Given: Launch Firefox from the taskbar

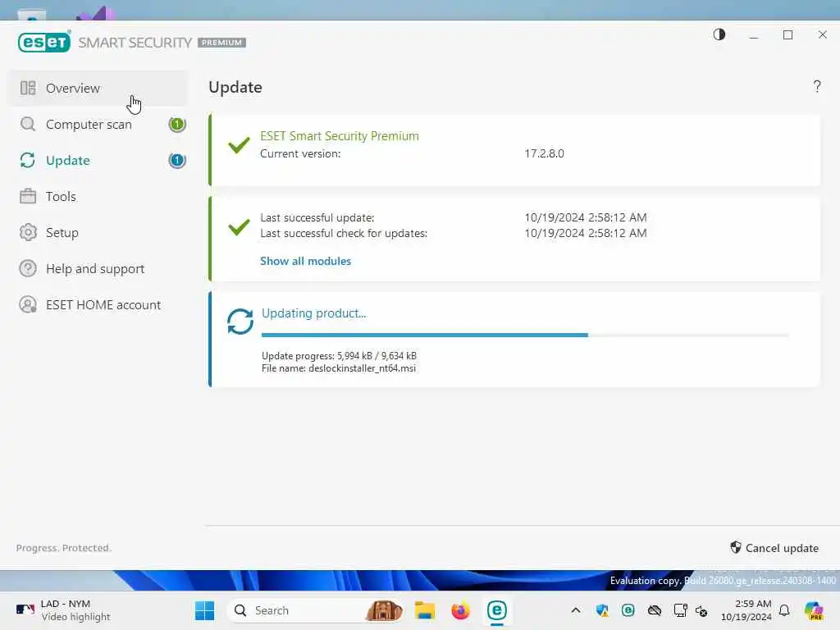Looking at the screenshot, I should pyautogui.click(x=460, y=610).
